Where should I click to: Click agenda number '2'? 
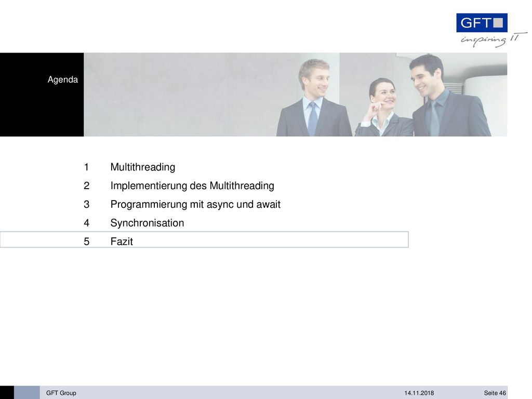coord(87,185)
